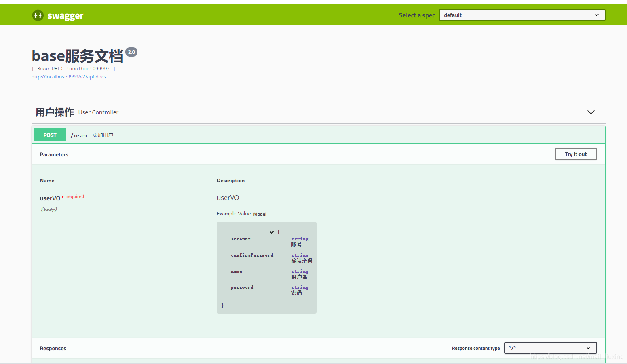Click the 2.0 version badge
Screen dimensions: 627x364
click(131, 52)
